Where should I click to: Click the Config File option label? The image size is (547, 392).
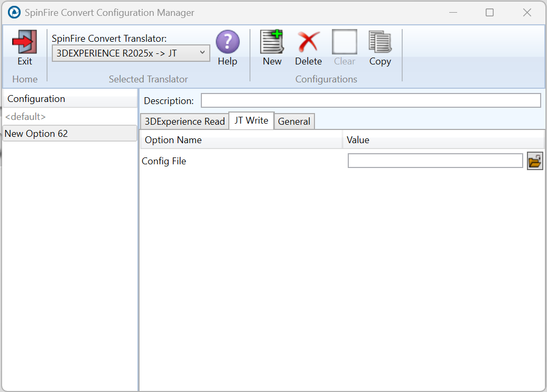(164, 161)
